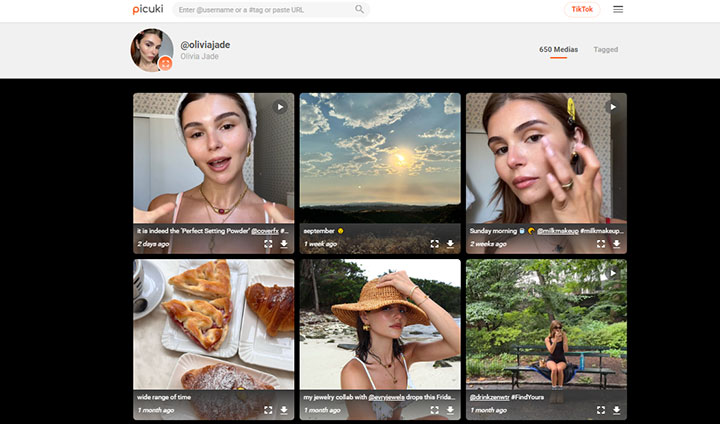Open the @evryjewels mention link
The image size is (720, 424).
pyautogui.click(x=386, y=397)
